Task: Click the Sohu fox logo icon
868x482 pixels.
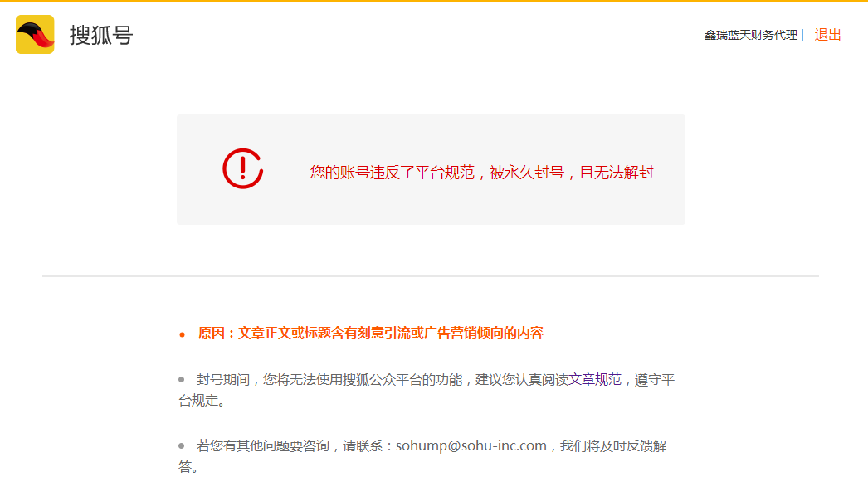Action: click(35, 34)
